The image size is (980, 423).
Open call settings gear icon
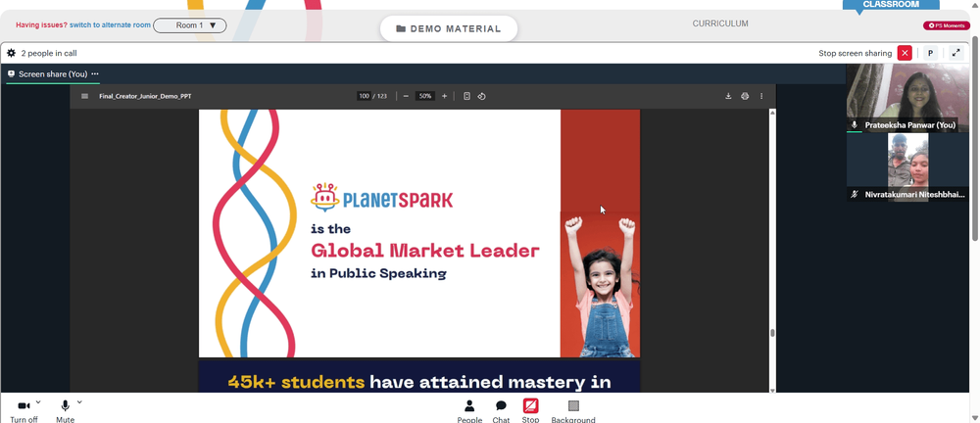pyautogui.click(x=11, y=53)
